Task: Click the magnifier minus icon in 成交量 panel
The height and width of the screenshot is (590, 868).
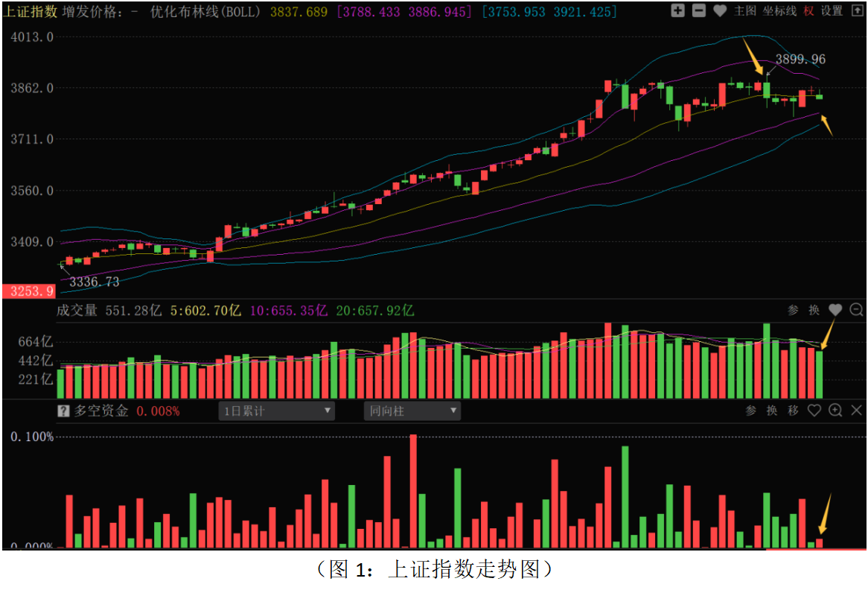Action: click(x=856, y=310)
